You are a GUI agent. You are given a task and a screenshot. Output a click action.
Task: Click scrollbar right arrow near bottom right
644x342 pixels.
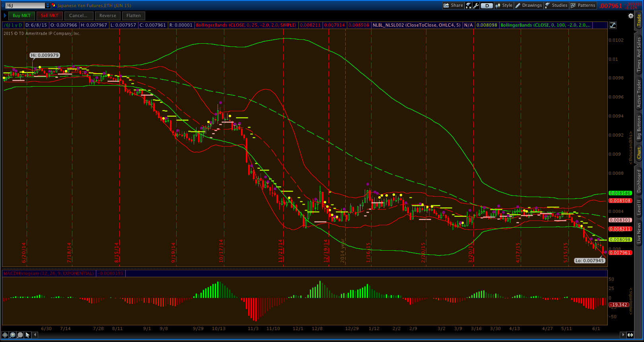click(623, 335)
